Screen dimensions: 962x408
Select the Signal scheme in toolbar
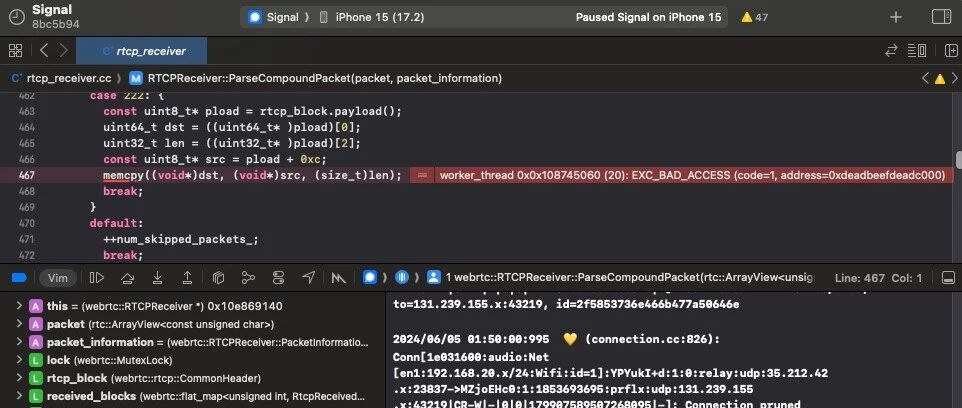coord(274,17)
